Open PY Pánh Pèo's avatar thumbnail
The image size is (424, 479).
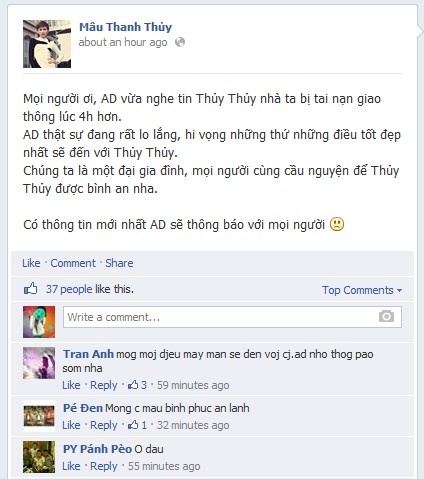pyautogui.click(x=39, y=457)
